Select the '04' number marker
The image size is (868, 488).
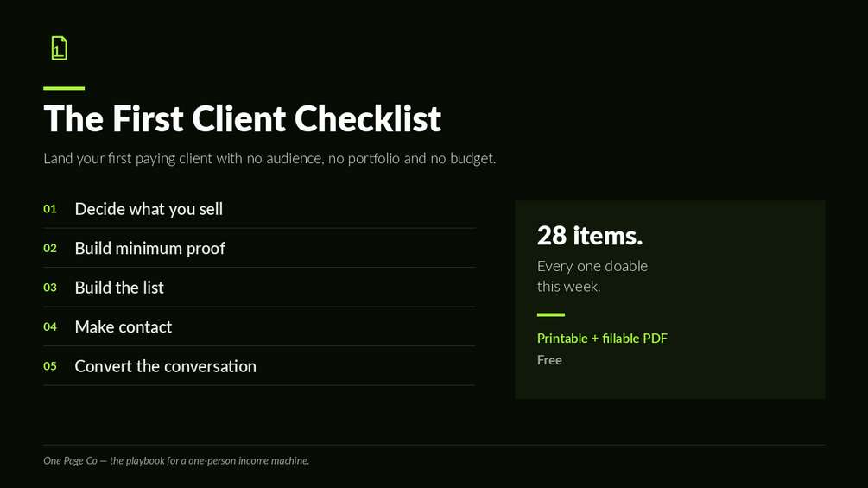pyautogui.click(x=50, y=327)
